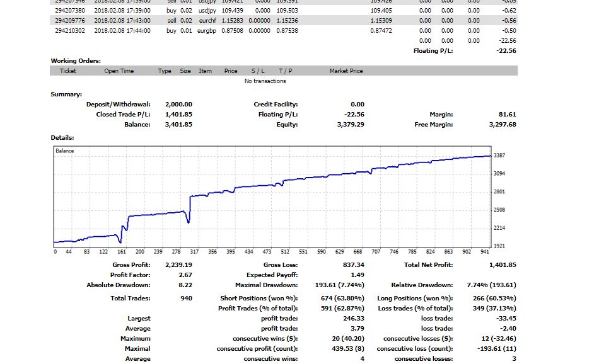The image size is (611, 364).
Task: Click the T / P column header
Action: click(x=285, y=71)
